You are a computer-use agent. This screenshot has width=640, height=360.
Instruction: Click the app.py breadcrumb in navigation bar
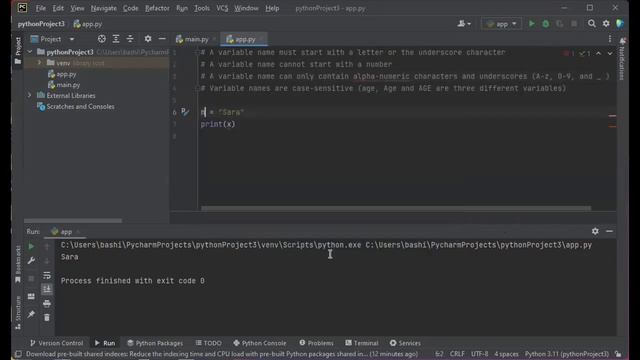87,24
